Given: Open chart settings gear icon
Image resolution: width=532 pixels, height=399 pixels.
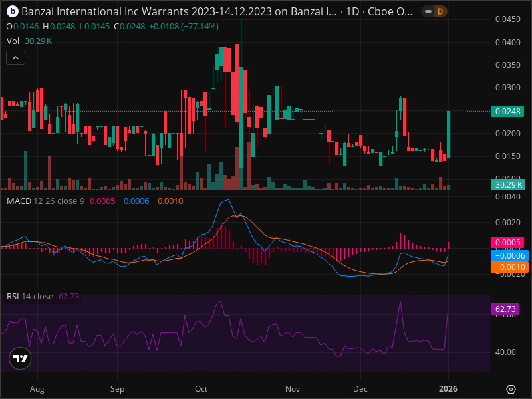Looking at the screenshot, I should 511,389.
